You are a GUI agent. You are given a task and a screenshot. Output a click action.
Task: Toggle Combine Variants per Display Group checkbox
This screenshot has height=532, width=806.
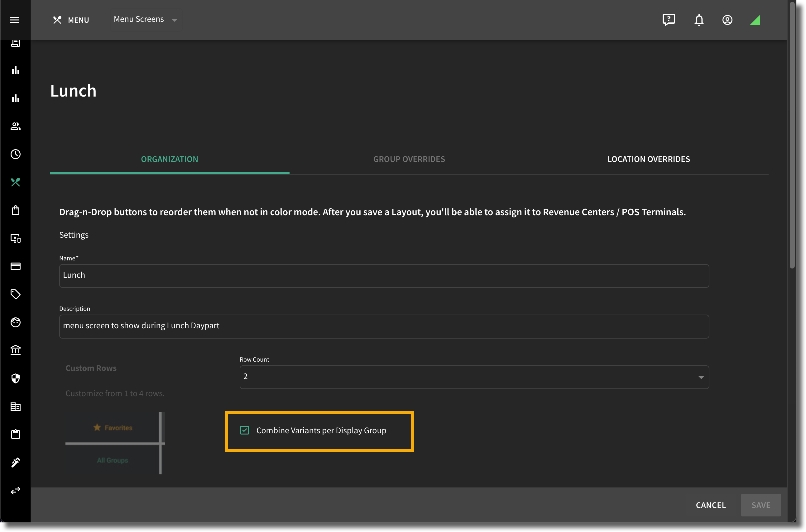[x=244, y=430]
